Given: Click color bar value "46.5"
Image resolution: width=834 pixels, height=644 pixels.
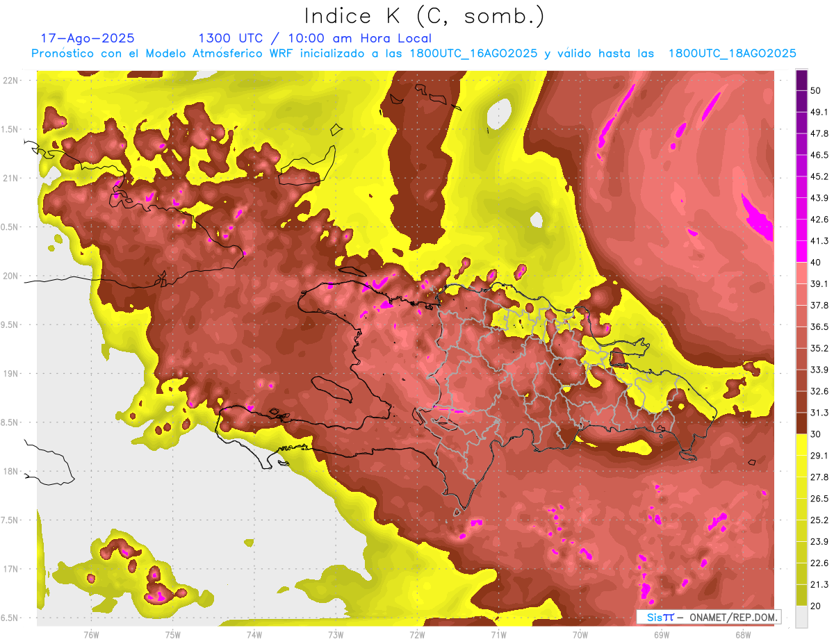Looking at the screenshot, I should click(x=819, y=155).
